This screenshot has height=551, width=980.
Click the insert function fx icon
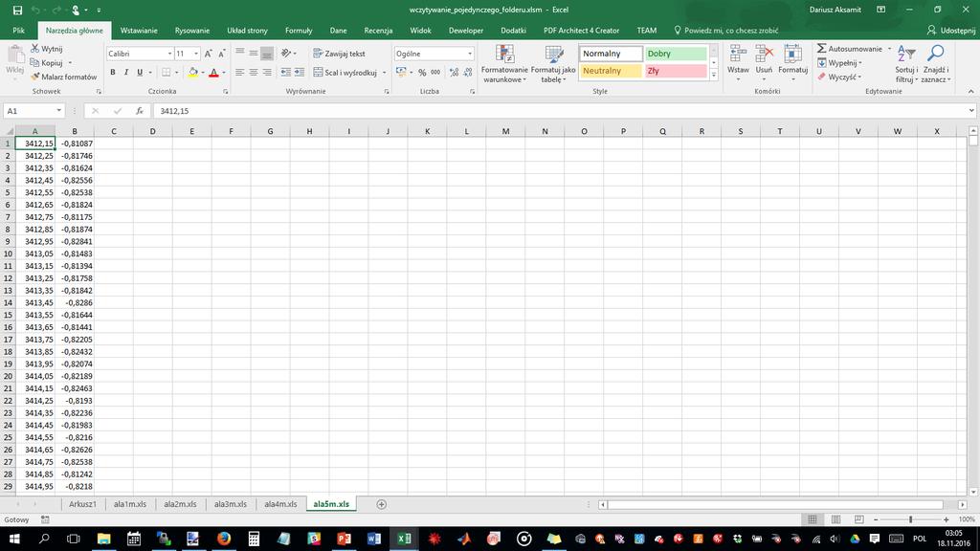tap(140, 111)
